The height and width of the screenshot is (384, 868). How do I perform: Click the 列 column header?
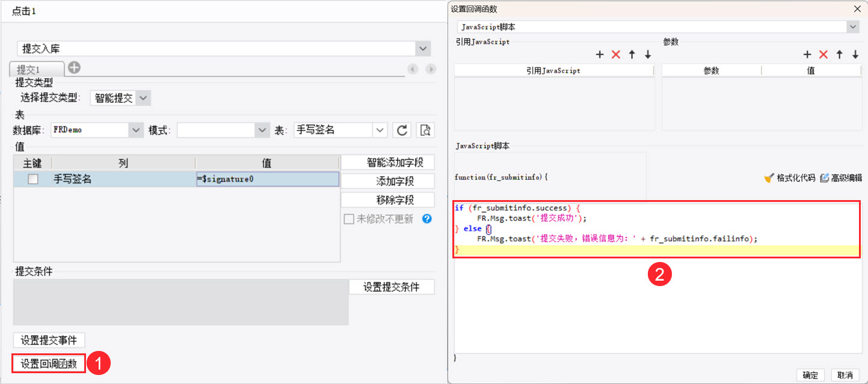point(123,163)
